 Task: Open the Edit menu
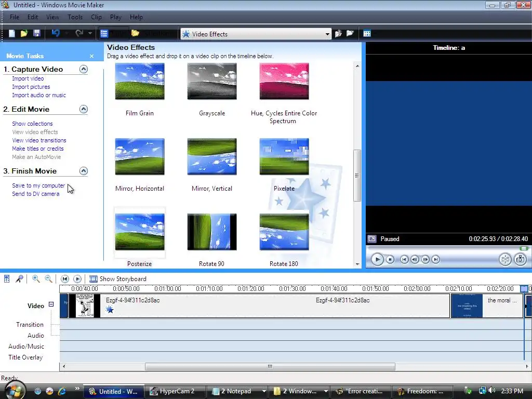33,17
